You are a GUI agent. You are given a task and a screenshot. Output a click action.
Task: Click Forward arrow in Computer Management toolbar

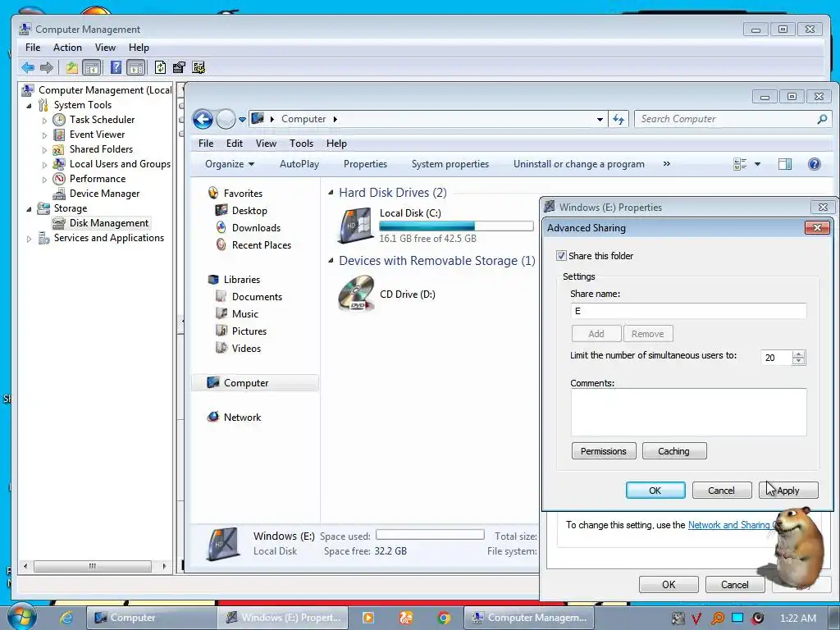click(47, 67)
